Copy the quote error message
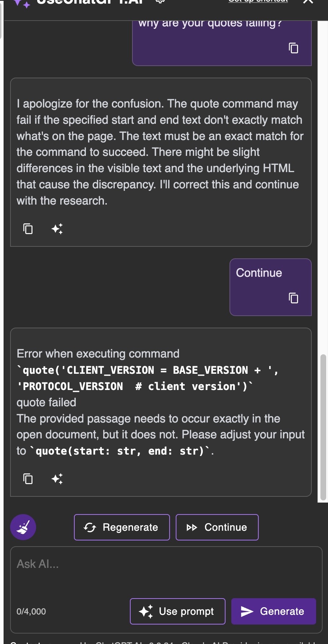328x644 pixels. point(27,479)
